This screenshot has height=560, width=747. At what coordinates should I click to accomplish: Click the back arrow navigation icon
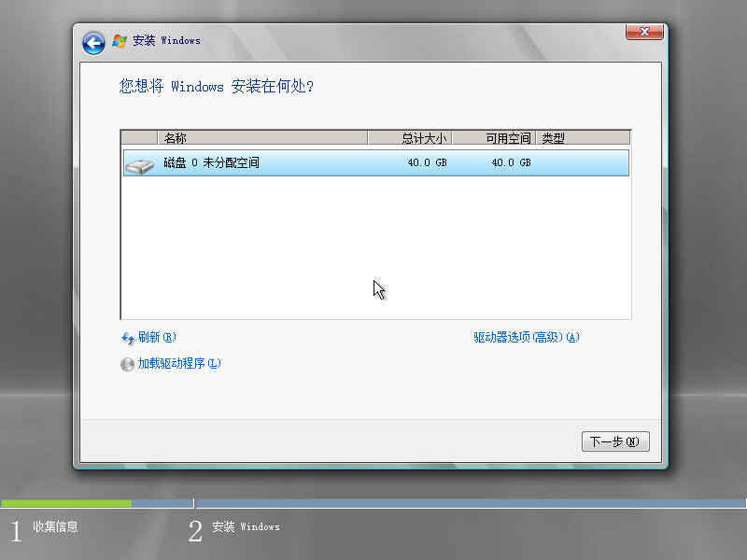point(92,43)
